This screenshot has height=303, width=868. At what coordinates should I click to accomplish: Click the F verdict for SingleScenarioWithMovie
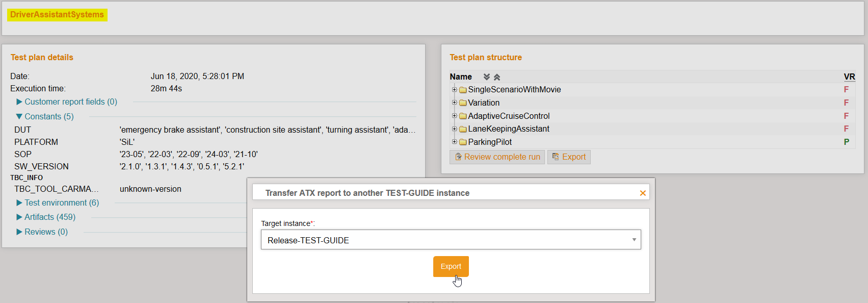click(846, 89)
